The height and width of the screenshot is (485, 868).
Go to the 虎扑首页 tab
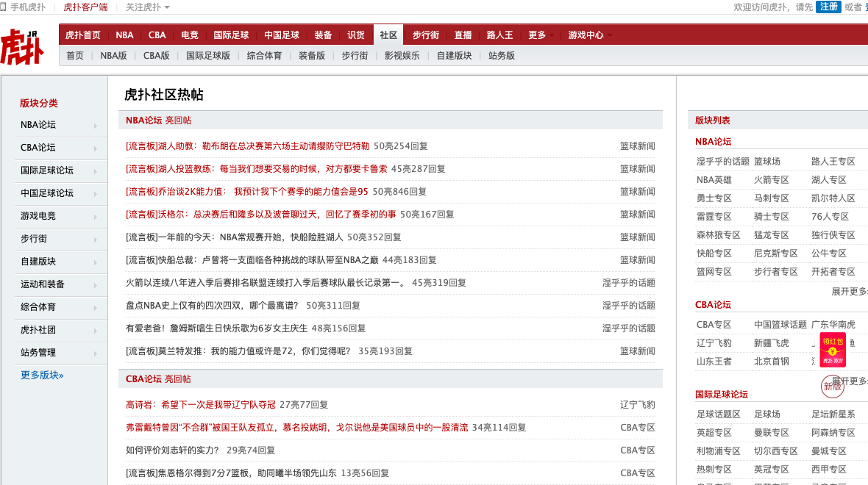click(83, 35)
